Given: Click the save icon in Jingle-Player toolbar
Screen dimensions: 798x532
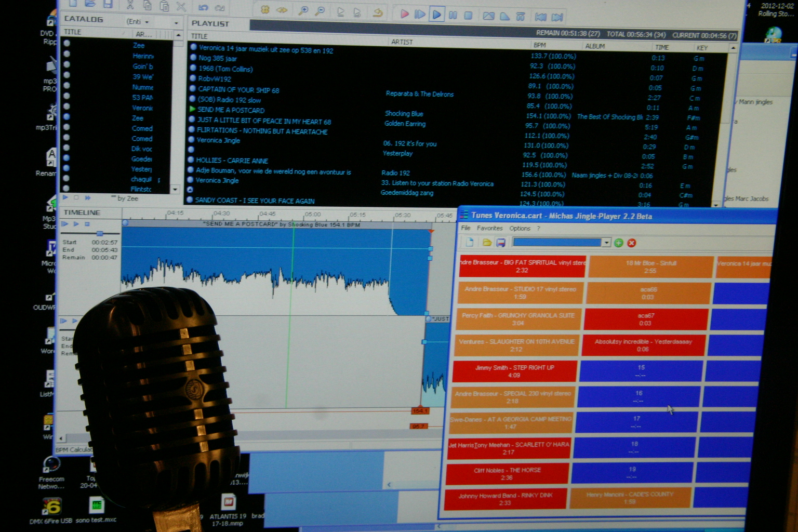Looking at the screenshot, I should click(x=501, y=243).
